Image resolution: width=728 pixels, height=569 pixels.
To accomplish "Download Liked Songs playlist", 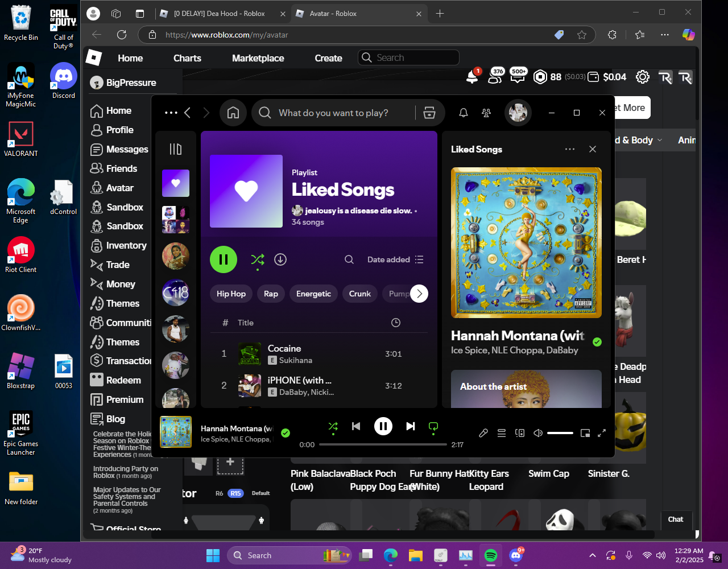I will tap(280, 259).
